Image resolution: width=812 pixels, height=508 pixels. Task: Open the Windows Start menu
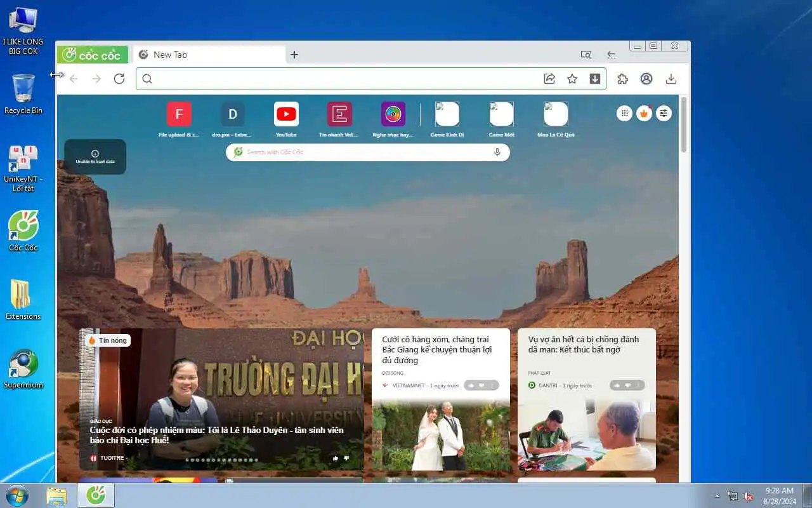[x=17, y=495]
